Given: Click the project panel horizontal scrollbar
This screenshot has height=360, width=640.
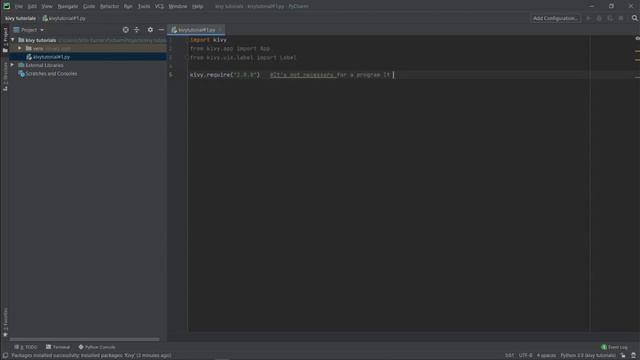Looking at the screenshot, I should [x=84, y=339].
